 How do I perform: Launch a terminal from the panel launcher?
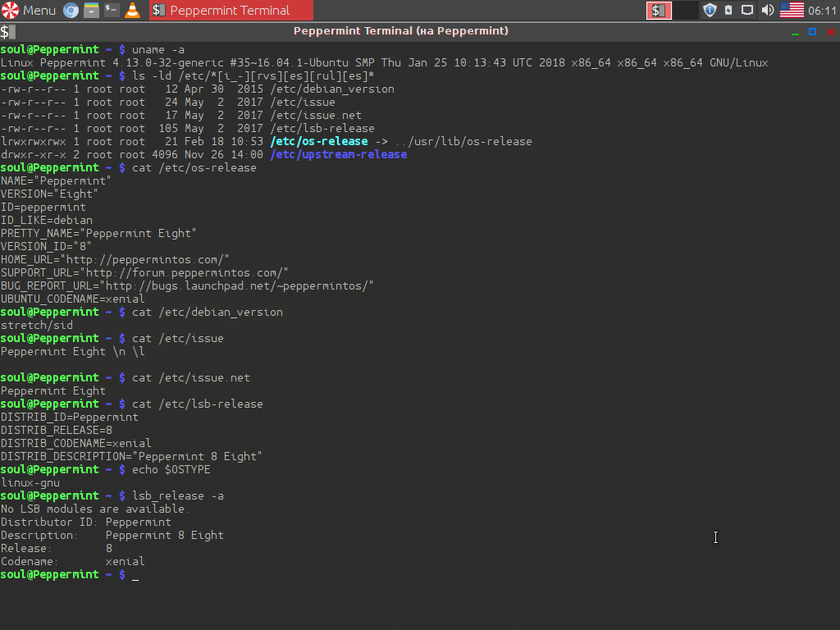pos(112,10)
